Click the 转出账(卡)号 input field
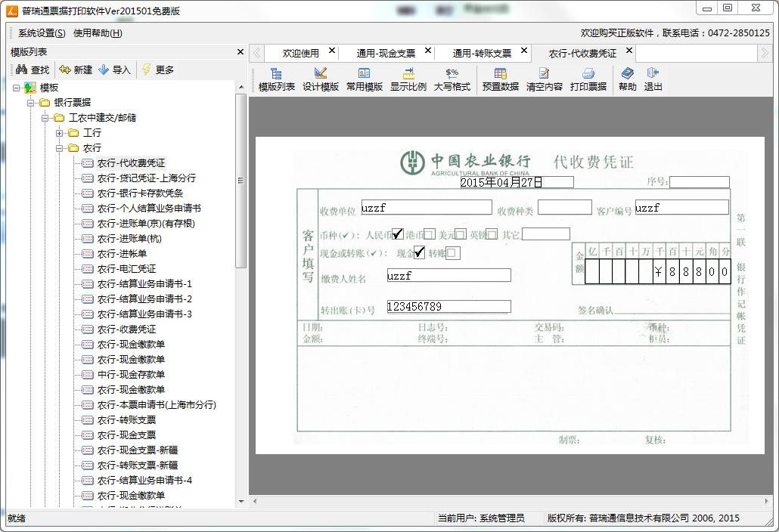This screenshot has height=532, width=779. tap(448, 307)
